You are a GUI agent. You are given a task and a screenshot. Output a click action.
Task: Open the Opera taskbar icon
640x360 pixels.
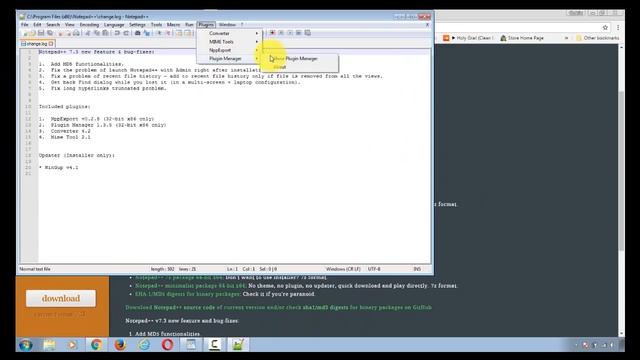point(167,345)
